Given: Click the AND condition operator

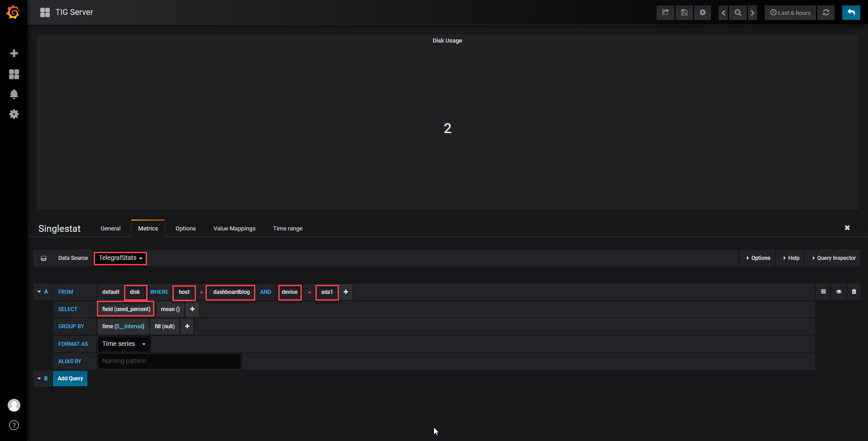Looking at the screenshot, I should pos(266,292).
